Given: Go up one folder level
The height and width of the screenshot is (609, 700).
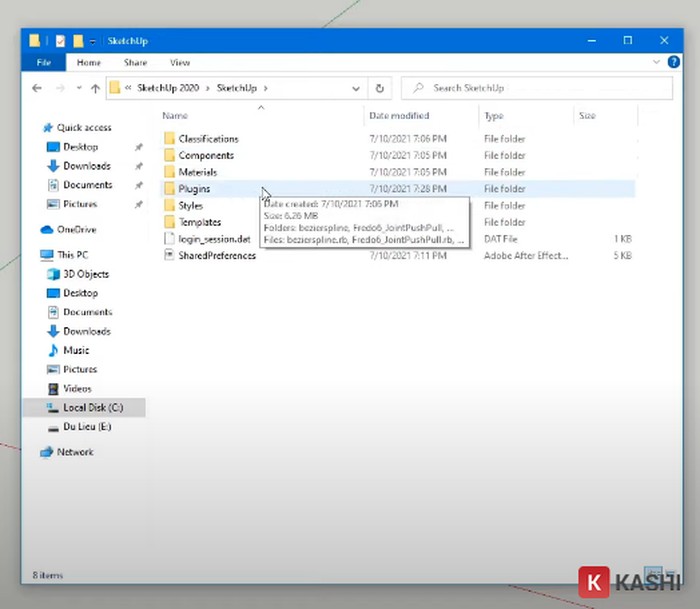Looking at the screenshot, I should tap(95, 88).
